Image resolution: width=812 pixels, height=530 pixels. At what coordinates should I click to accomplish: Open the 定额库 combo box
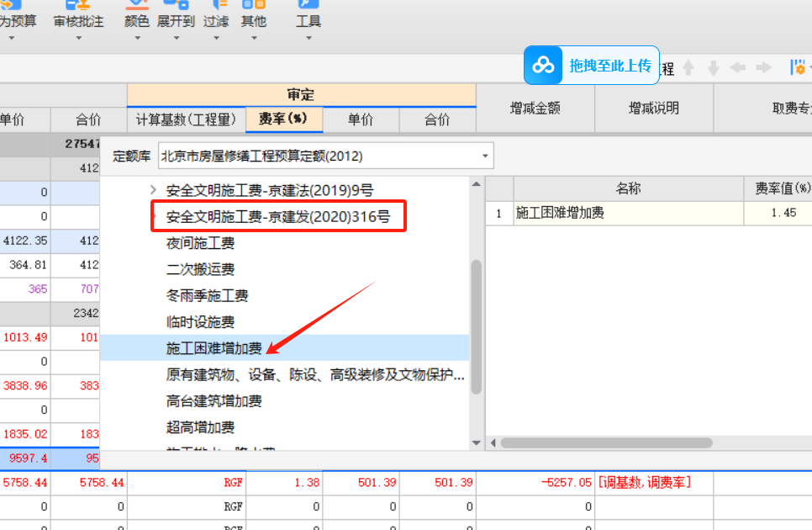coord(326,156)
